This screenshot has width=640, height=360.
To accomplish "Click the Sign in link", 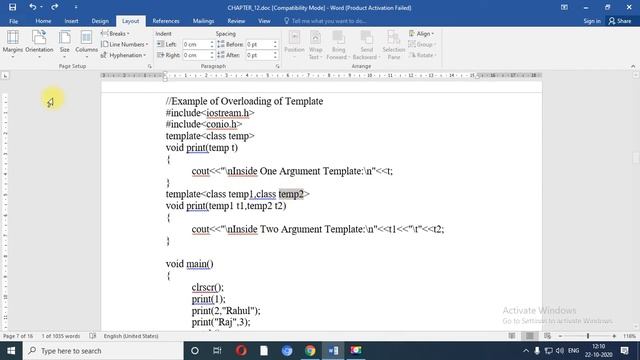I will tap(592, 21).
